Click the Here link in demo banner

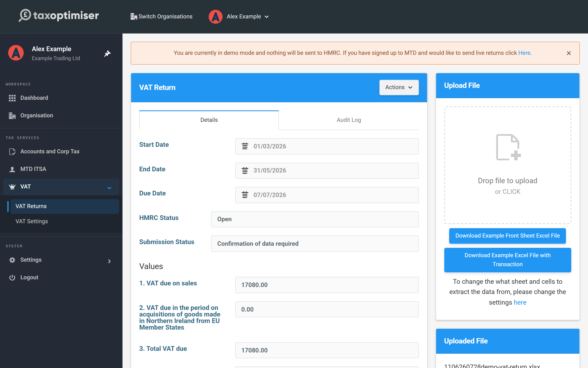coord(524,53)
